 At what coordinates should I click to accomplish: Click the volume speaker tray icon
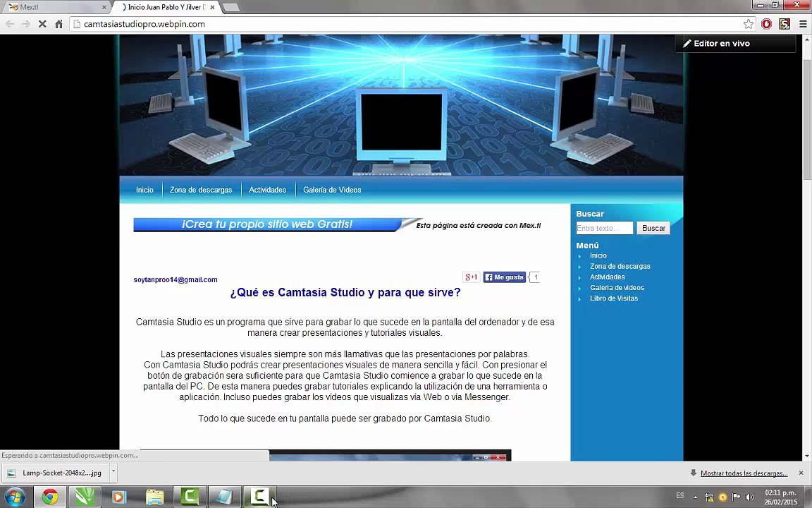[x=749, y=497]
